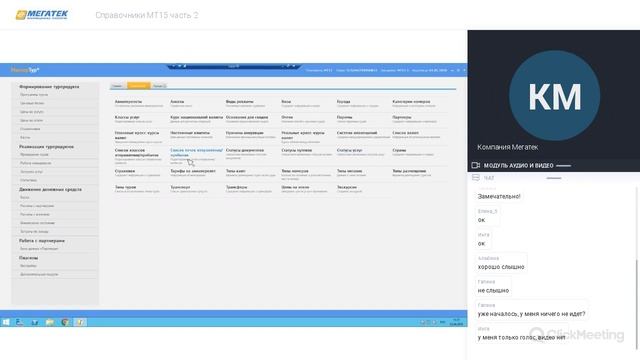
Task: Click the highlighted taskbar app icon right of Chrome
Action: click(x=80, y=322)
